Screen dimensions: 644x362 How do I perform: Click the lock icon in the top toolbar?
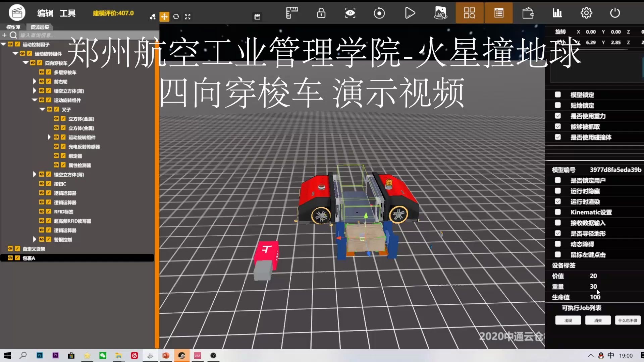[x=321, y=13]
